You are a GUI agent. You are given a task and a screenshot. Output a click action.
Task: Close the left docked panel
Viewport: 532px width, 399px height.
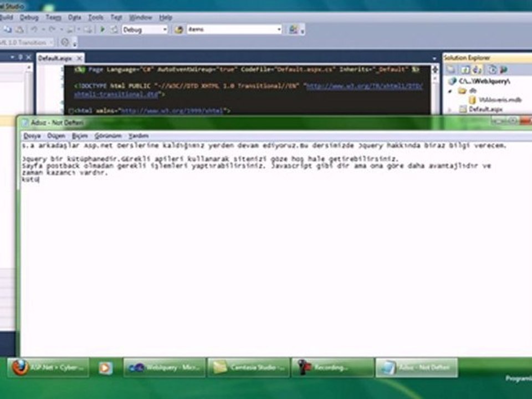[x=28, y=57]
